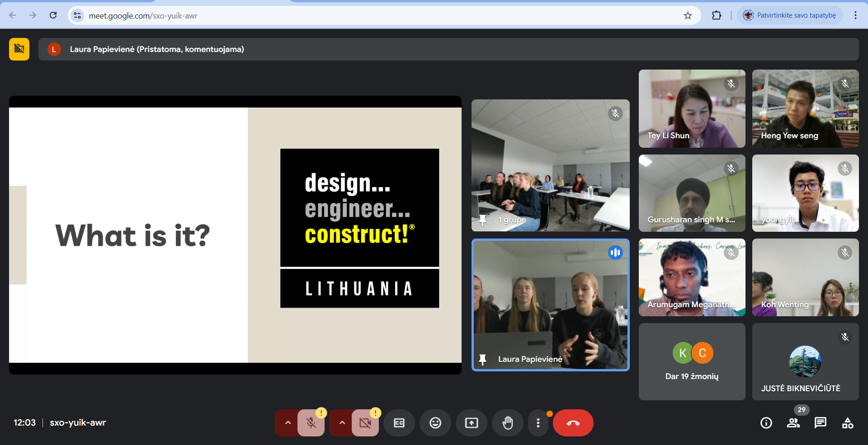
Task: Leave the call with the red button
Action: pyautogui.click(x=573, y=423)
